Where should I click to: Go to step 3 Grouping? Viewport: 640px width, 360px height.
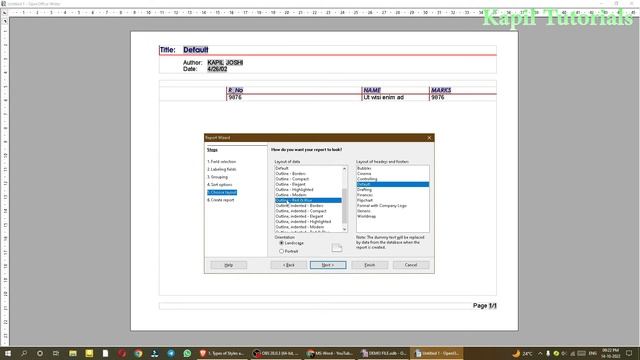coord(217,177)
